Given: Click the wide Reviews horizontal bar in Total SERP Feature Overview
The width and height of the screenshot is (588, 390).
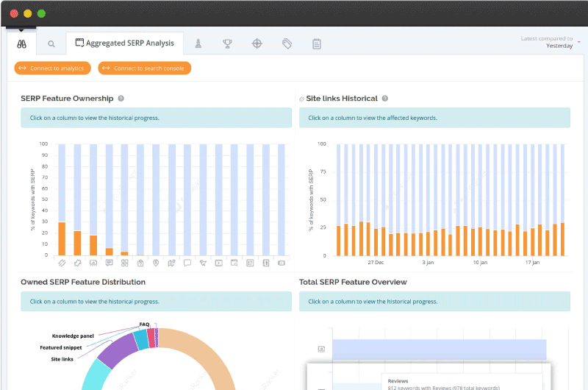Looking at the screenshot, I should (x=439, y=350).
